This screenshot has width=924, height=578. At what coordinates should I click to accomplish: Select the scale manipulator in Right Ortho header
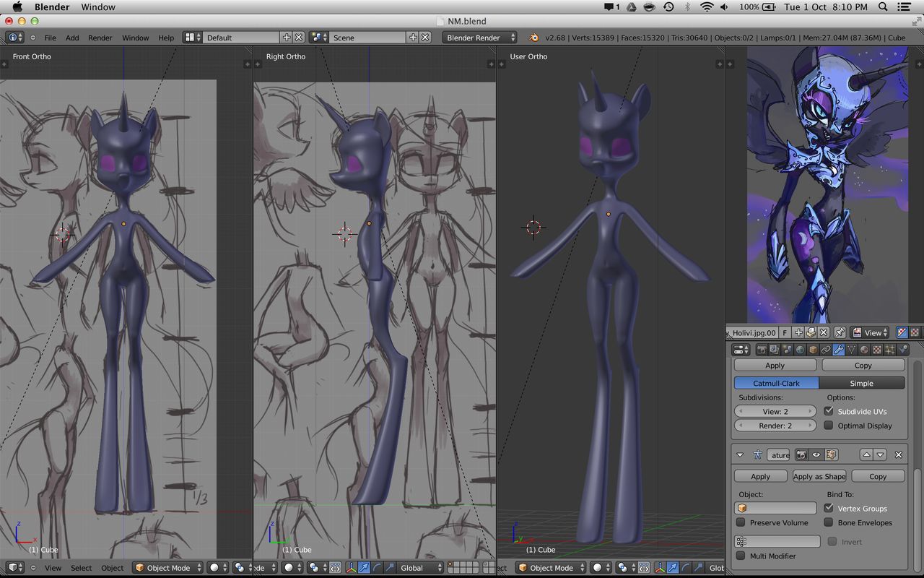click(x=391, y=568)
